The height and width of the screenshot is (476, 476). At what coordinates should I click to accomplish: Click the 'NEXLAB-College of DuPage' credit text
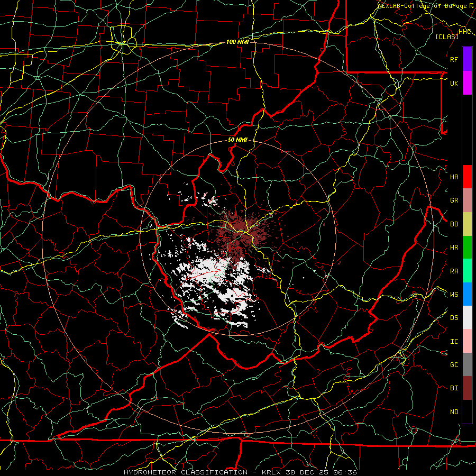click(423, 6)
